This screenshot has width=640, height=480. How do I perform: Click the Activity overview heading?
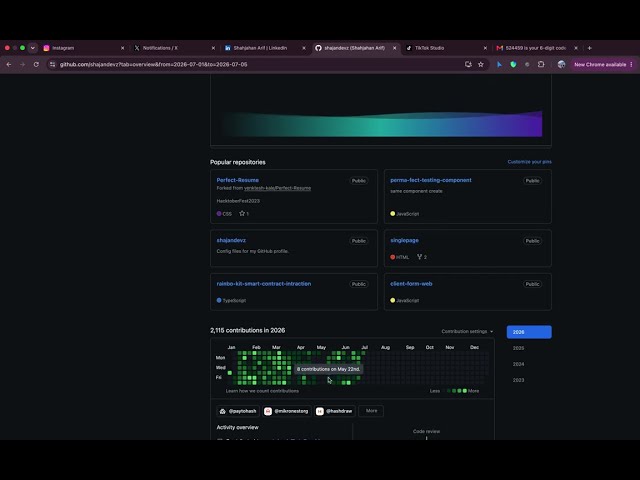[x=237, y=427]
